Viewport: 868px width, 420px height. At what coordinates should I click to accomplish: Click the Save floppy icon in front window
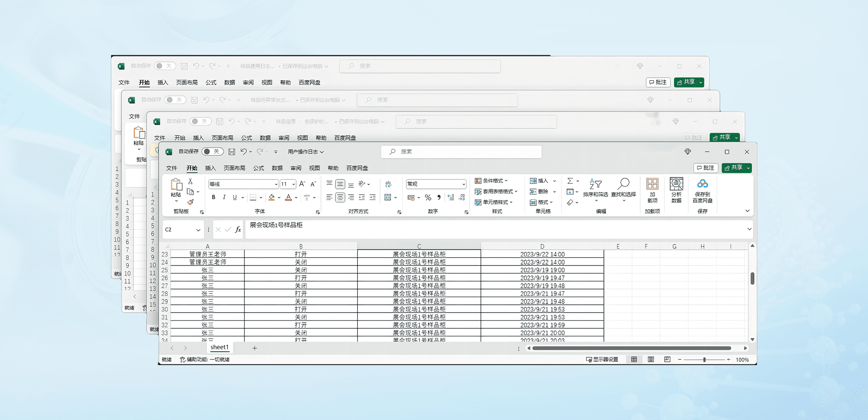pyautogui.click(x=231, y=152)
